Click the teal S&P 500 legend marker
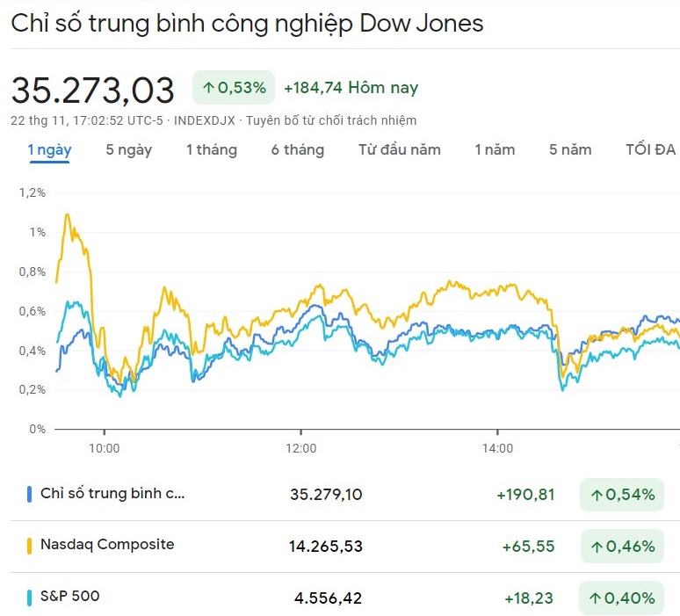Screen dimensions: 680x616 (30, 598)
